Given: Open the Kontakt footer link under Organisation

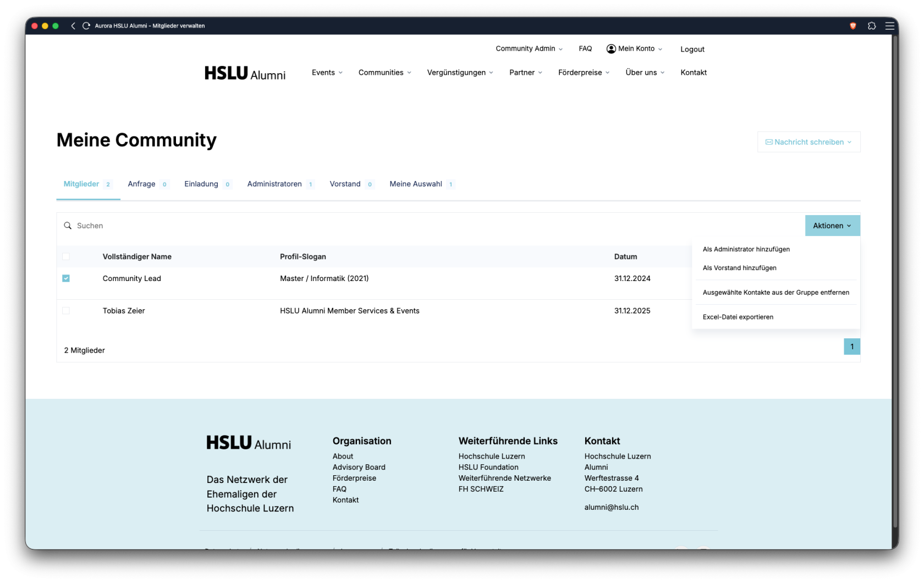Looking at the screenshot, I should [345, 500].
